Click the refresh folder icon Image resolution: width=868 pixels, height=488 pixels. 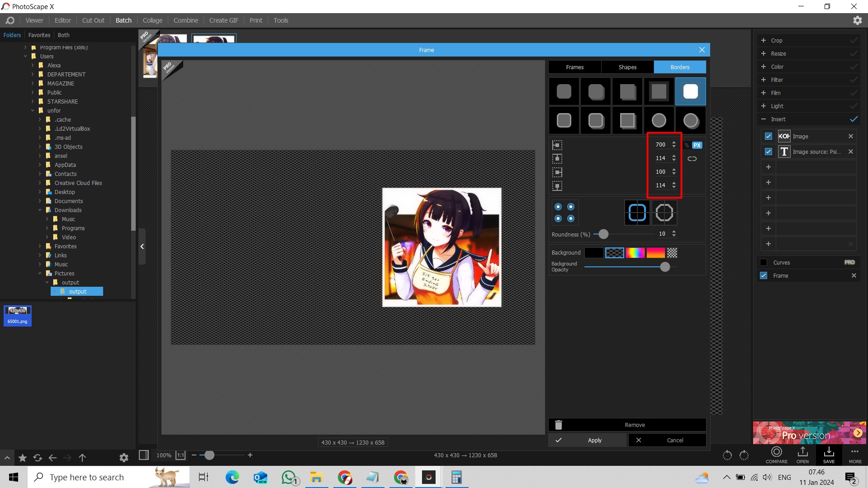38,458
